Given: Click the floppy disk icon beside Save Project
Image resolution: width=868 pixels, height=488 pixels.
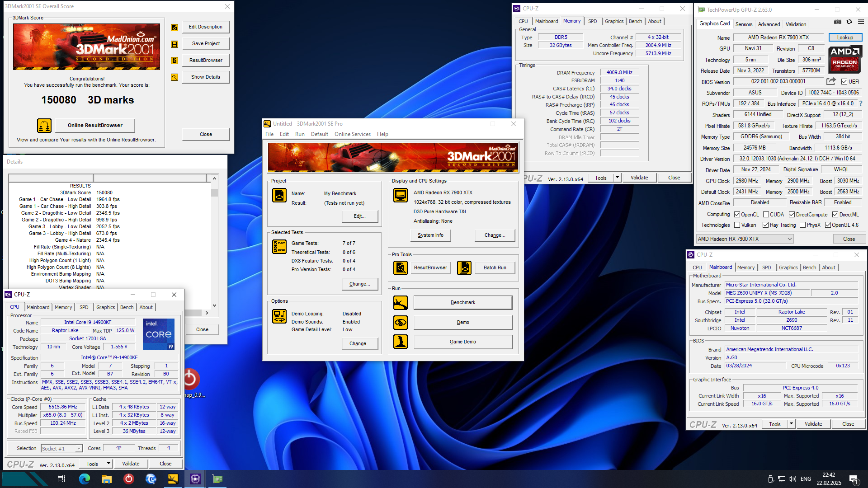Looking at the screenshot, I should click(x=175, y=44).
